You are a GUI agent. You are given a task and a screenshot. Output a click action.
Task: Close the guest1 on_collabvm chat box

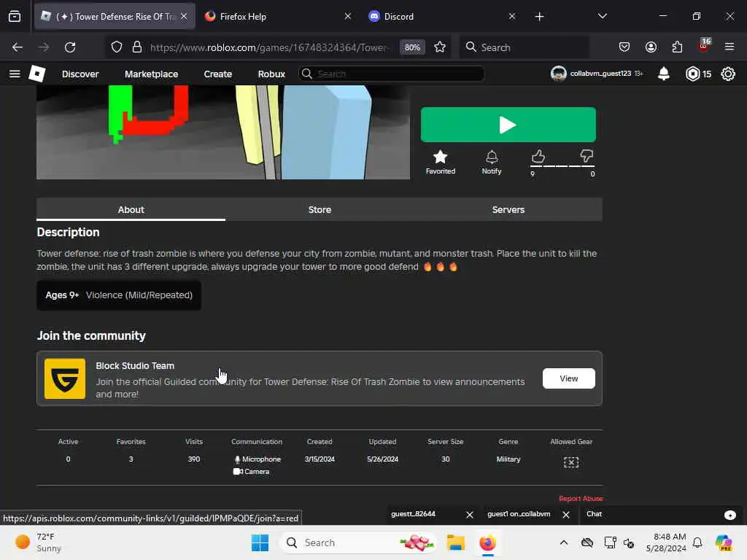tap(566, 515)
